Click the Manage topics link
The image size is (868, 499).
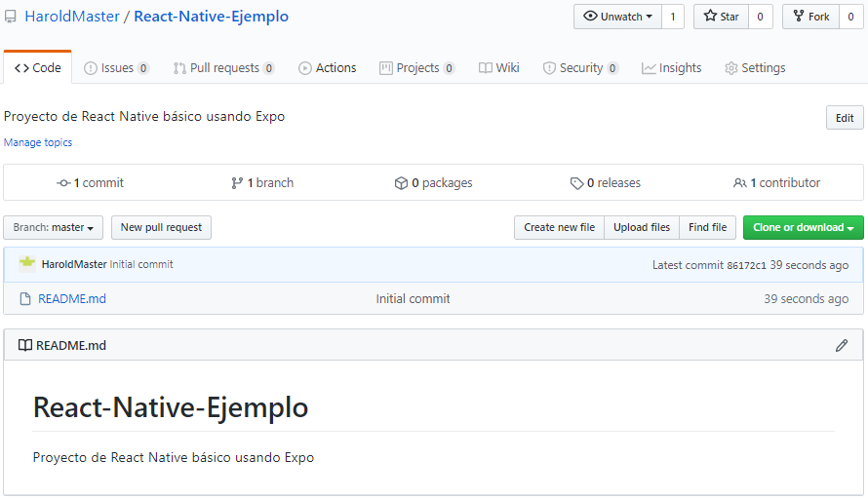pyautogui.click(x=38, y=142)
